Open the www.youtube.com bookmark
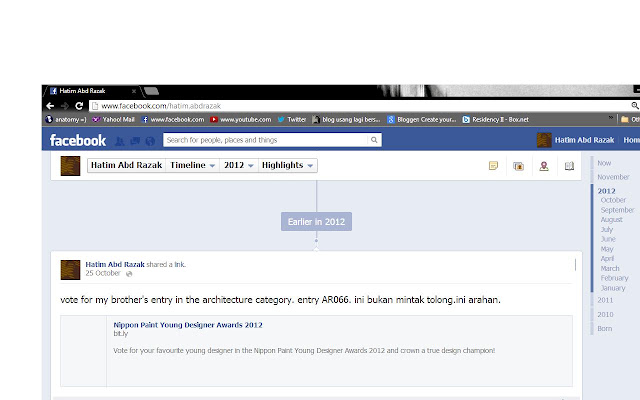This screenshot has height=400, width=640. click(x=240, y=120)
